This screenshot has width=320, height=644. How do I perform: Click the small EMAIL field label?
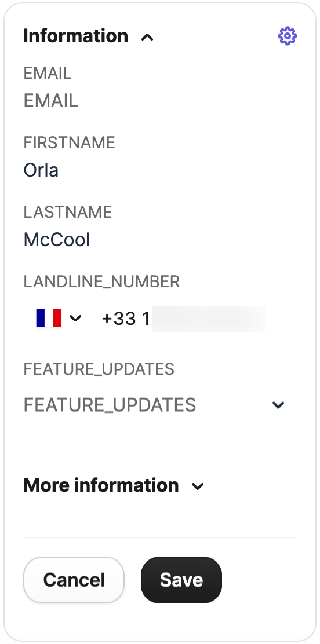coord(48,74)
